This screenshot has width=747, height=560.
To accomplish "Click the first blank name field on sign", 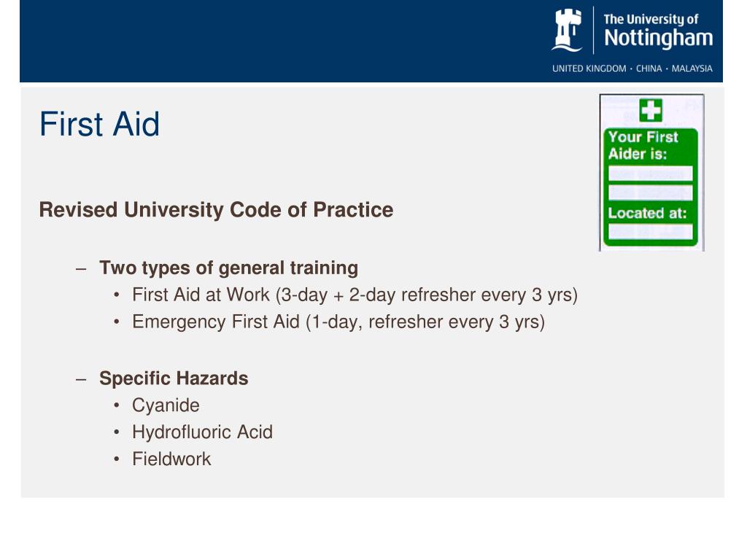I will point(650,174).
